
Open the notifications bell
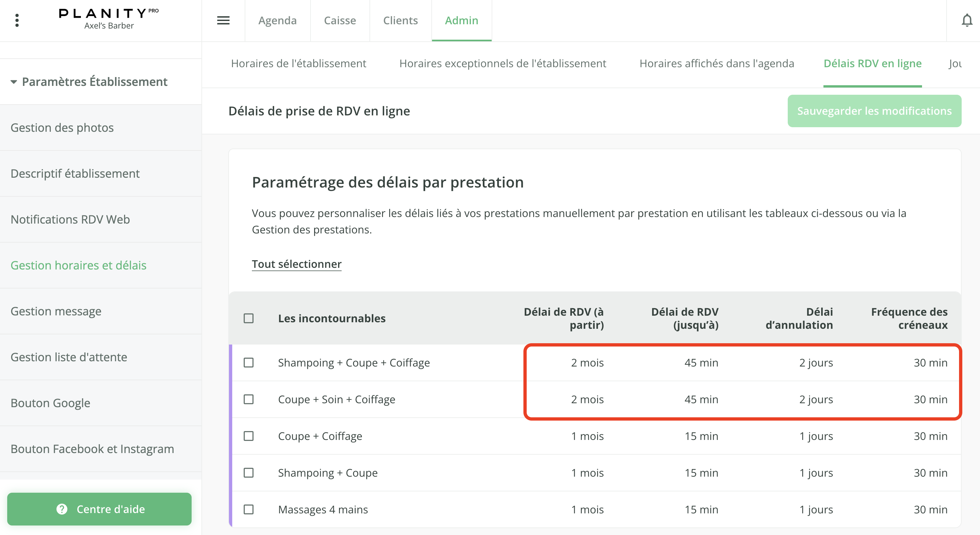pos(967,20)
